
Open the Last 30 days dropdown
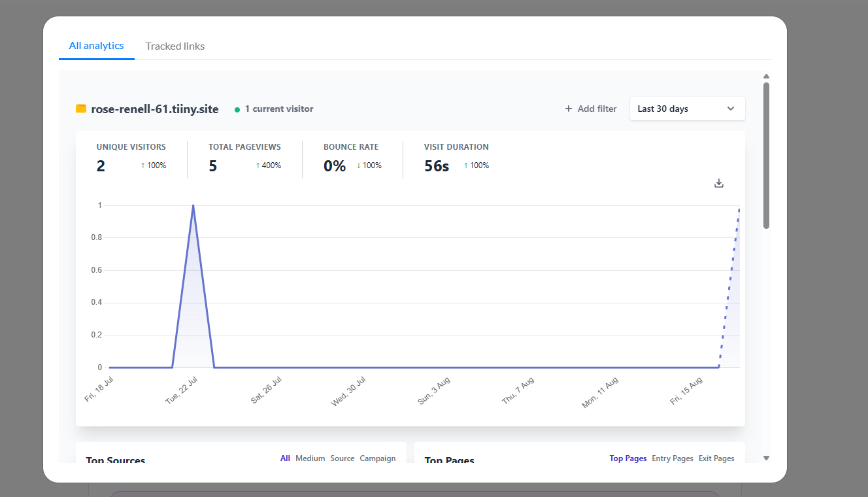(x=686, y=109)
